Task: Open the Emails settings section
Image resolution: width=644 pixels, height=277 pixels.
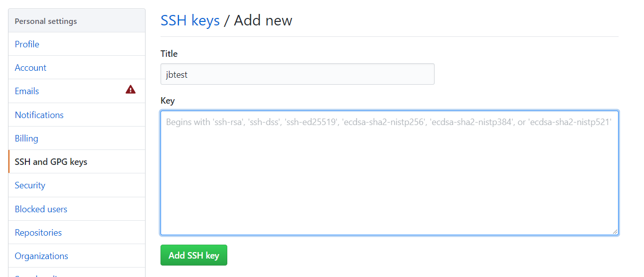Action: click(x=27, y=91)
